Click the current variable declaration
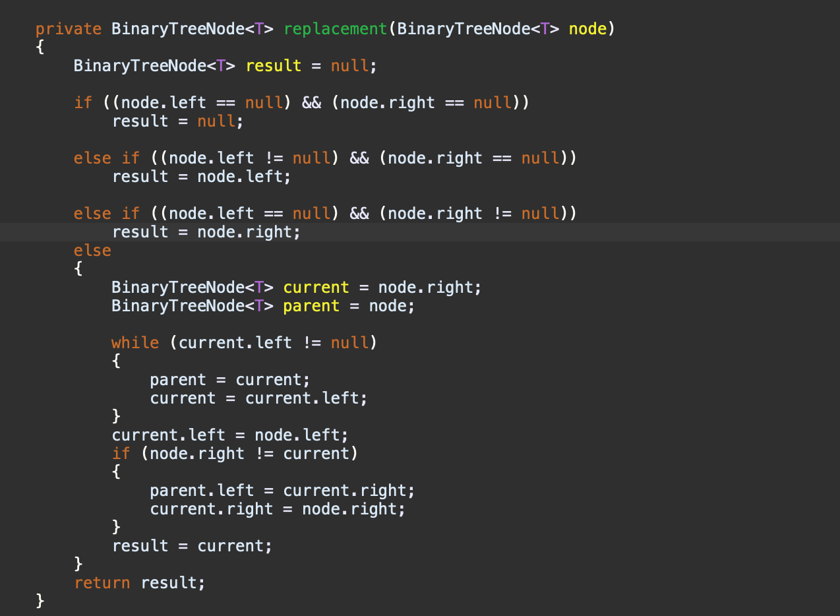Image resolution: width=840 pixels, height=616 pixels. pyautogui.click(x=316, y=287)
